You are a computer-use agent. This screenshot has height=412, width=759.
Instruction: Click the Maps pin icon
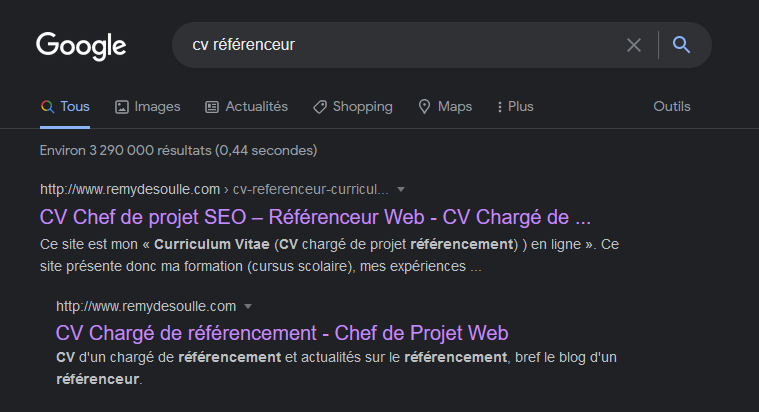point(424,107)
